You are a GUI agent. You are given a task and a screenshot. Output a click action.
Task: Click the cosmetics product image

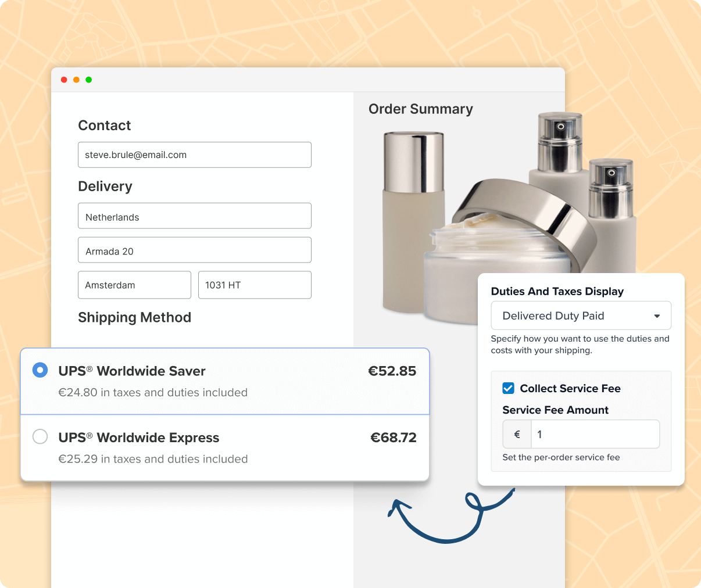500,215
